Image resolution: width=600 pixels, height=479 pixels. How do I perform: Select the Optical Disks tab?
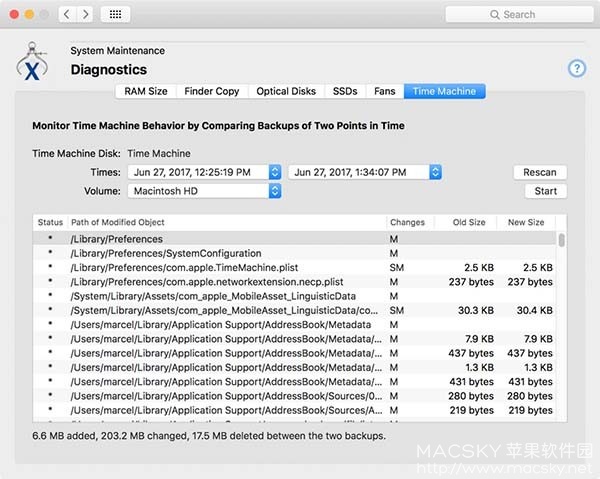[x=286, y=91]
